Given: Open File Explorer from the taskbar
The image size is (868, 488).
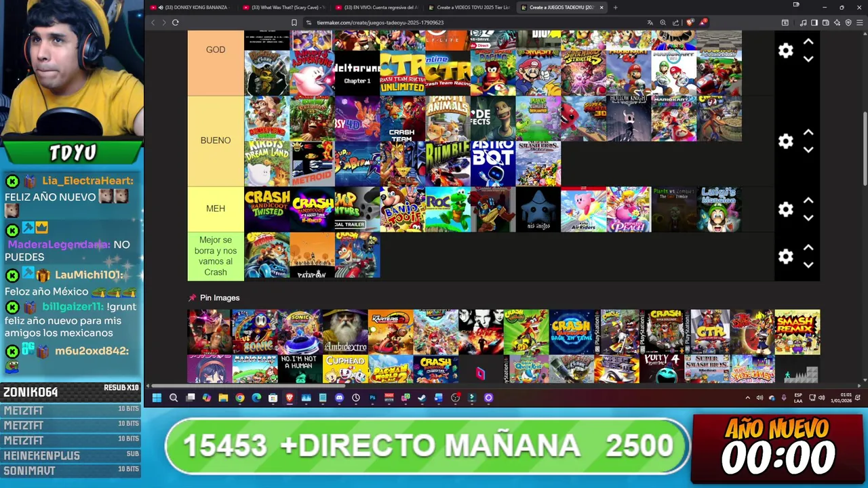Looking at the screenshot, I should coord(223,398).
